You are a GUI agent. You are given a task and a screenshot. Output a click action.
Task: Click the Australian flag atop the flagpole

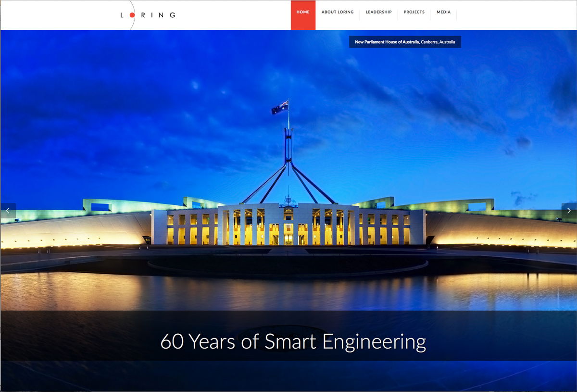280,108
